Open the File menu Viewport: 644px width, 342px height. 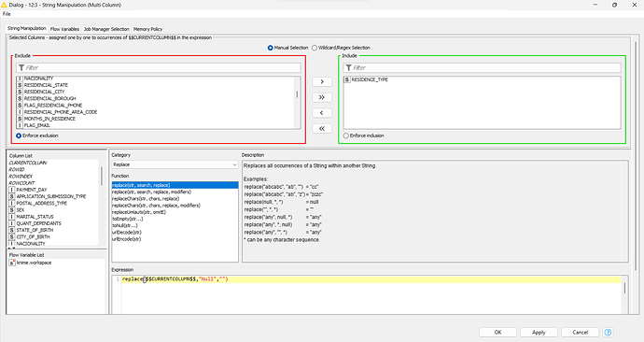(x=7, y=14)
